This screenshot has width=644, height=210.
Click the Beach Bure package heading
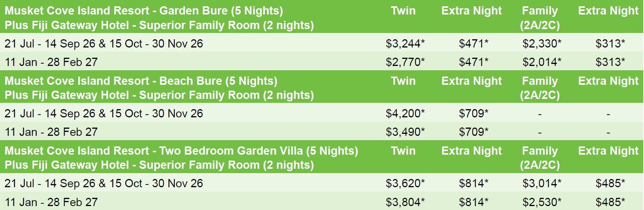point(141,81)
